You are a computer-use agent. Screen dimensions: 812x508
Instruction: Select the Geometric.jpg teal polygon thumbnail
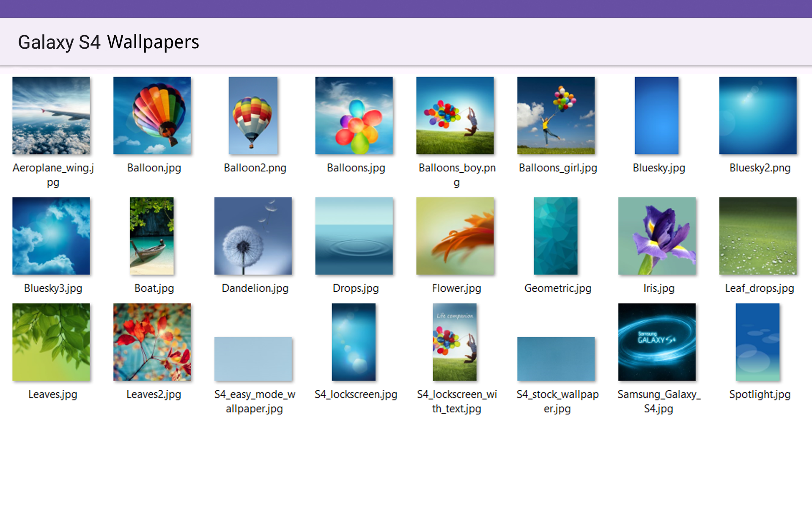(556, 236)
